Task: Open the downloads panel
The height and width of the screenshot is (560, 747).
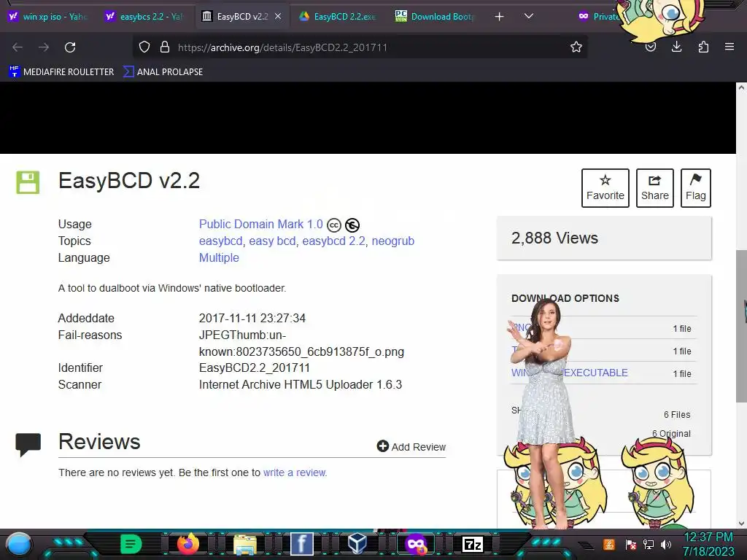Action: (676, 47)
